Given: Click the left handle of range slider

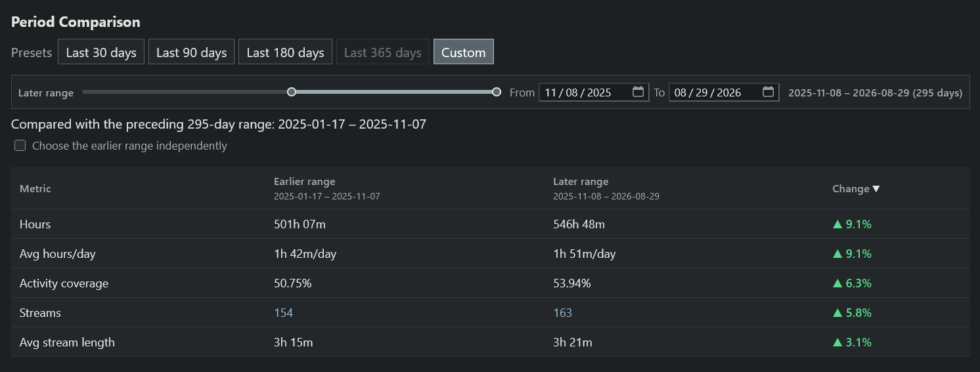Looking at the screenshot, I should pos(292,92).
